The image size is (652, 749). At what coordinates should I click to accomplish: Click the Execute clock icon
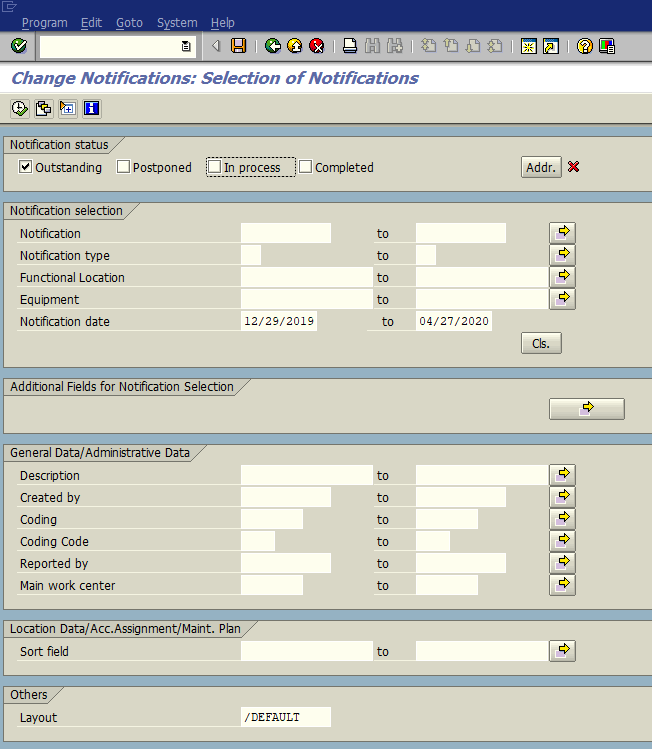click(19, 108)
